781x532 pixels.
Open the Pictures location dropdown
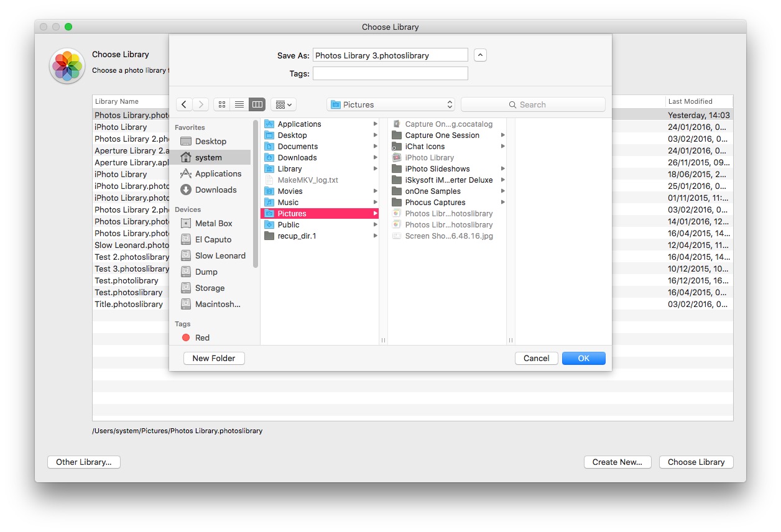pos(390,104)
